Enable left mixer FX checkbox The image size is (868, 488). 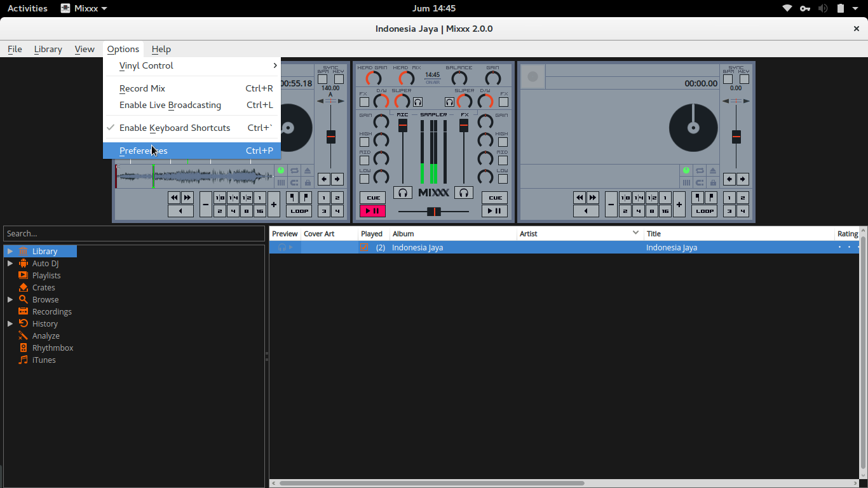(364, 102)
